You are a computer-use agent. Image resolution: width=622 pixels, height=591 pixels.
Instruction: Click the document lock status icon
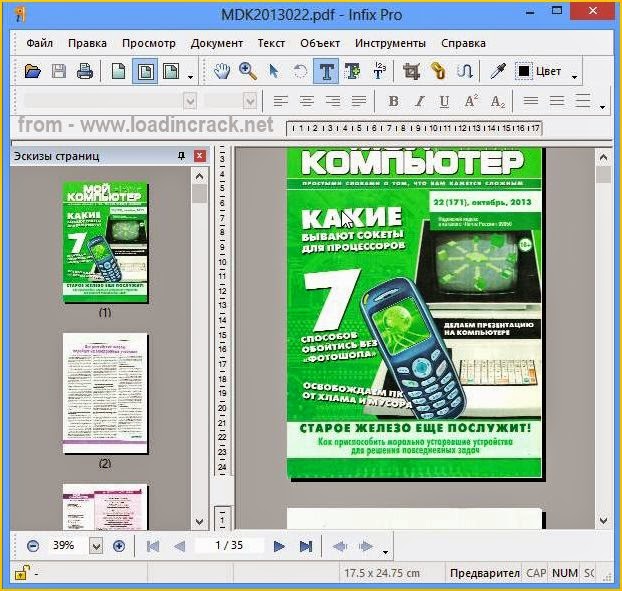pos(21,573)
